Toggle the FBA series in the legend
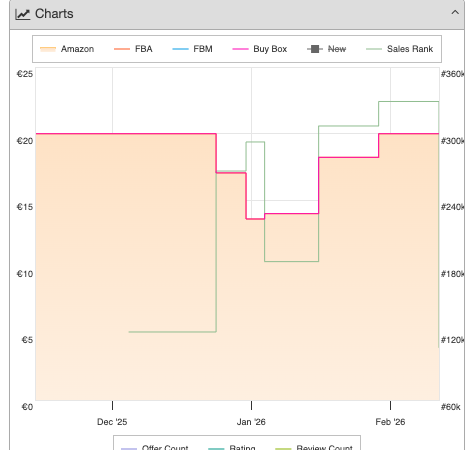474x450 pixels. click(x=133, y=49)
